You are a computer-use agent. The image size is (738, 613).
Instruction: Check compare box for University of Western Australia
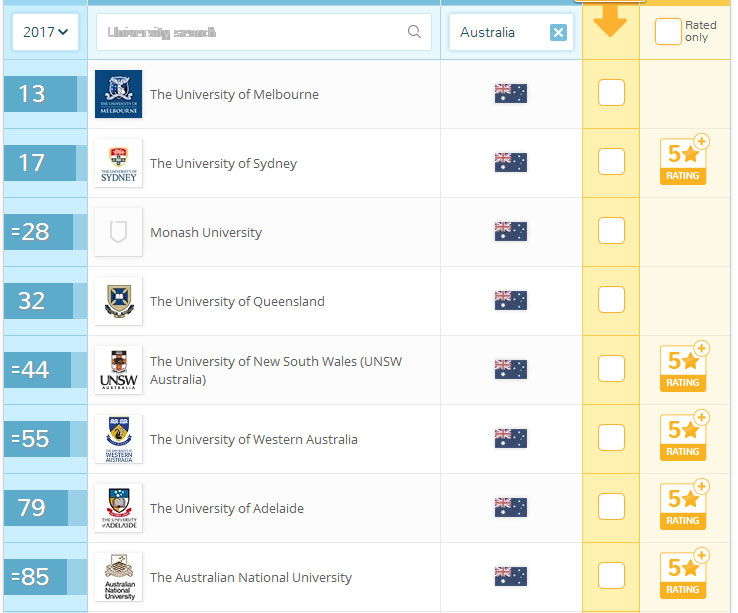611,437
